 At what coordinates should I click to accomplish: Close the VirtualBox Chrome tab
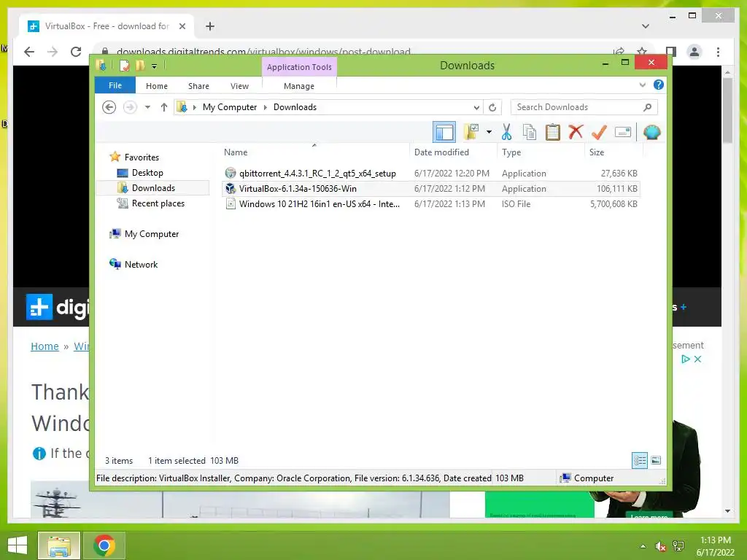pos(182,26)
